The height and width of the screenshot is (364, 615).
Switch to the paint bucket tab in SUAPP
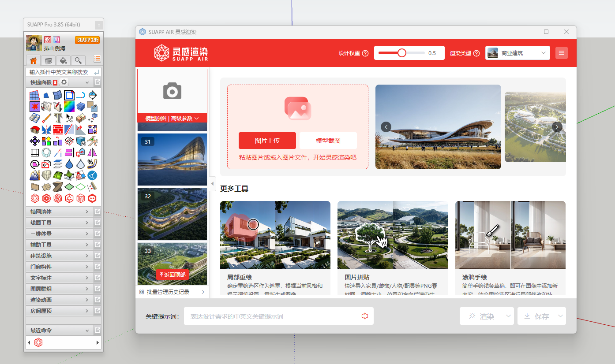(63, 60)
